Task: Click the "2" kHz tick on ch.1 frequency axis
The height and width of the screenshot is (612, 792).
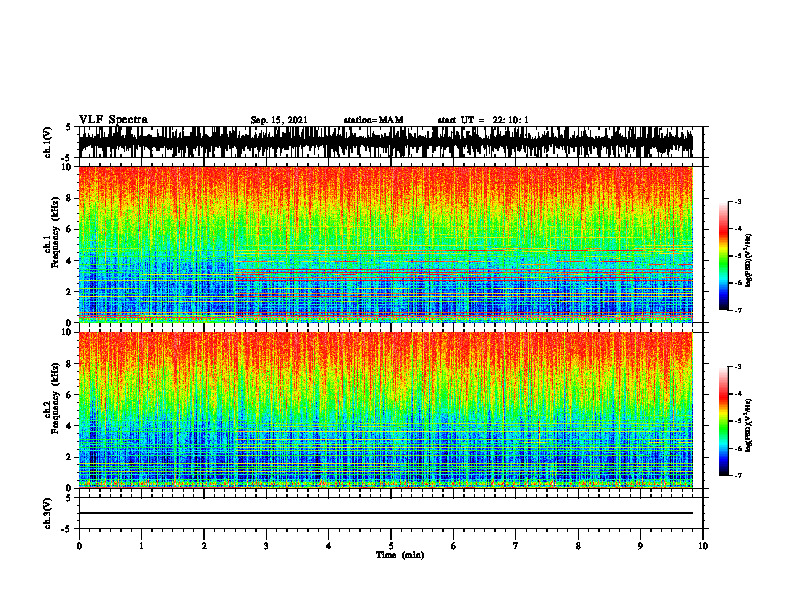Action: (x=70, y=292)
